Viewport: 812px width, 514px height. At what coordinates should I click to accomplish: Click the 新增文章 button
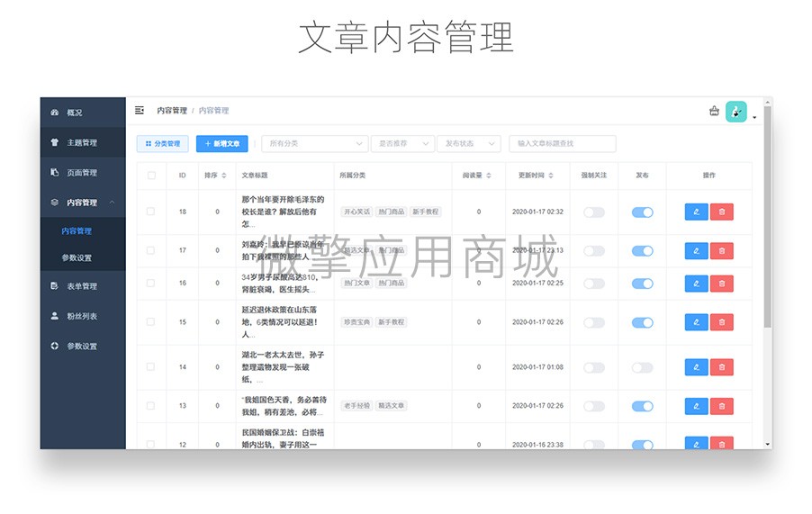pos(221,143)
